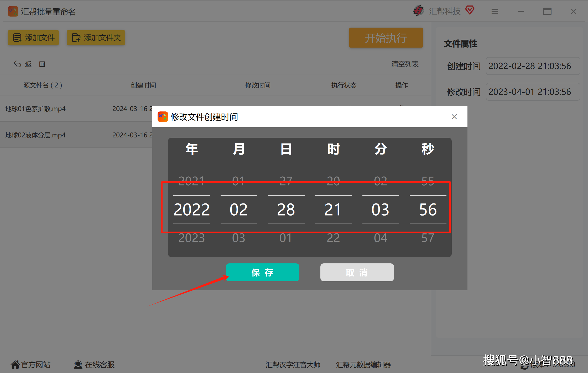Click the selected day value 28
This screenshot has width=588, height=373.
click(x=286, y=210)
